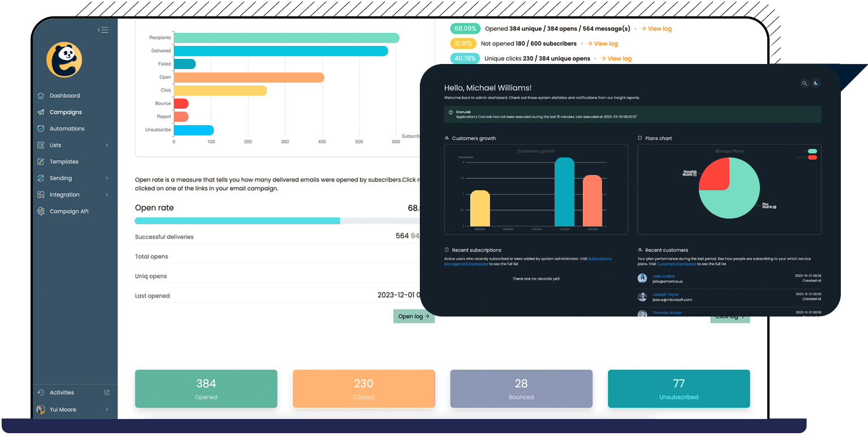The width and height of the screenshot is (868, 436).
Task: Expand the Sending submenu
Action: pos(107,178)
